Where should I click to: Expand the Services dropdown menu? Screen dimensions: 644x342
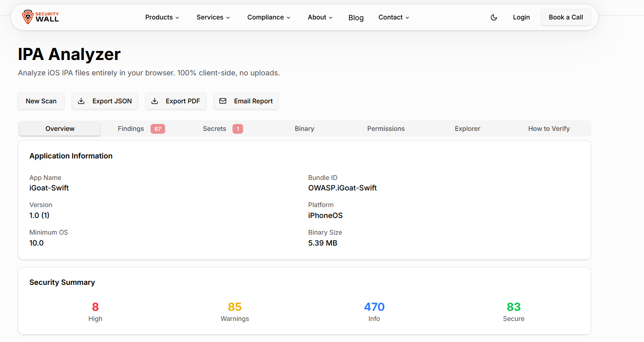[213, 17]
